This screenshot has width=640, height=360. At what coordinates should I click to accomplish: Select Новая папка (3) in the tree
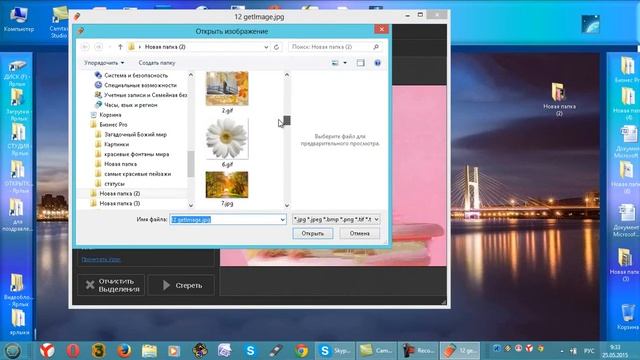120,203
